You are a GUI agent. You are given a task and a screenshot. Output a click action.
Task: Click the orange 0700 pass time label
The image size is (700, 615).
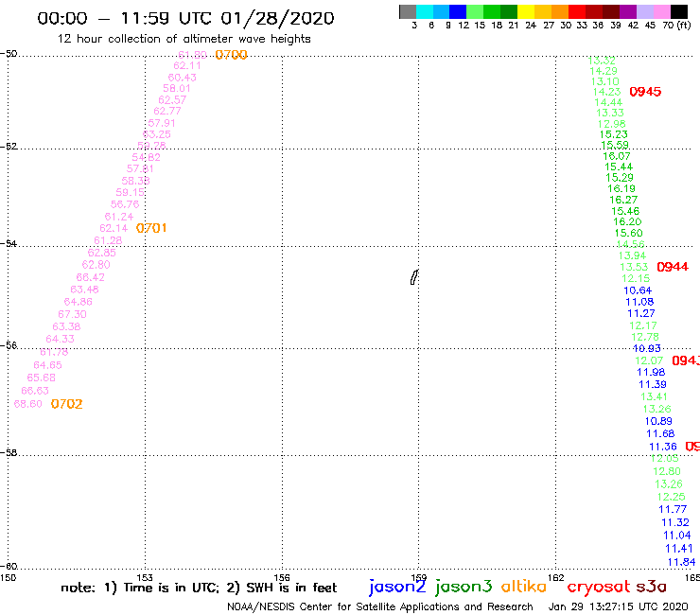click(231, 55)
